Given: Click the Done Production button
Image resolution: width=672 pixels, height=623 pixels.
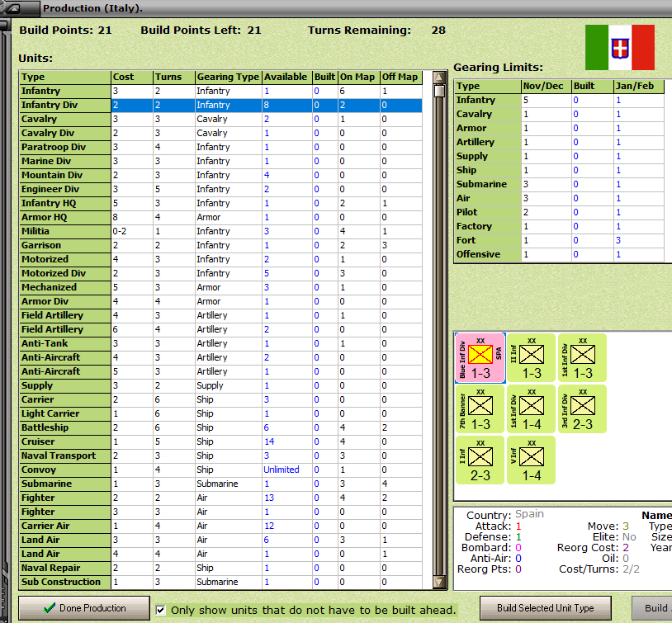Looking at the screenshot, I should click(84, 608).
